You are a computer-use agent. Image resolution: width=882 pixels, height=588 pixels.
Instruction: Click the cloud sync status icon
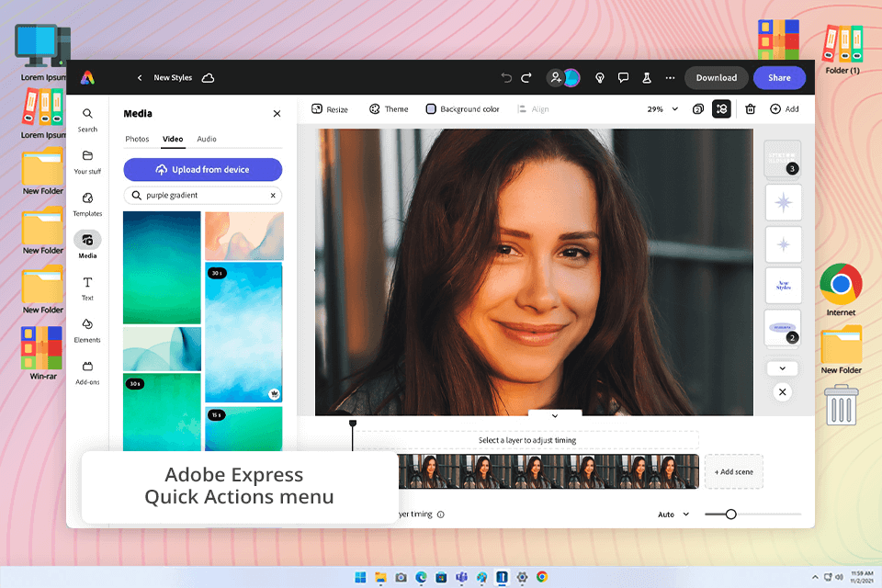pyautogui.click(x=209, y=78)
